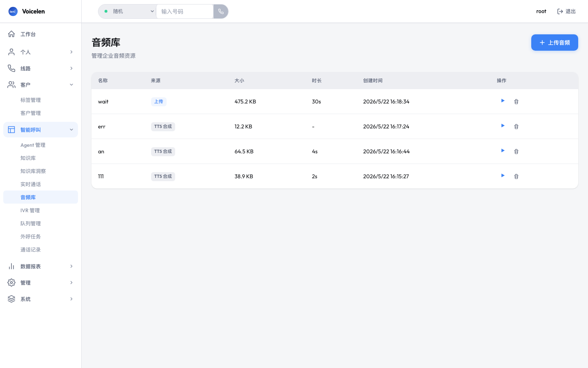Click the 64.5 KB size cell
588x368 pixels.
point(244,151)
